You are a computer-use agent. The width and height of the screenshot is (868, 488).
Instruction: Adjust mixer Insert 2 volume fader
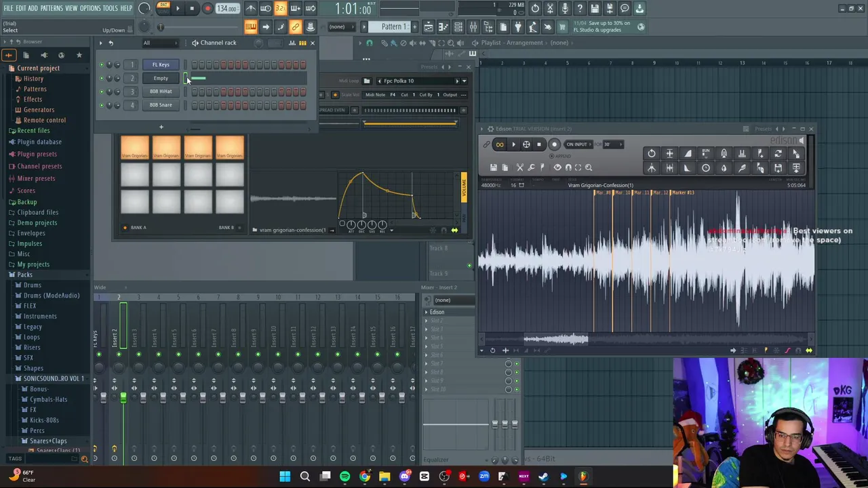pos(123,399)
